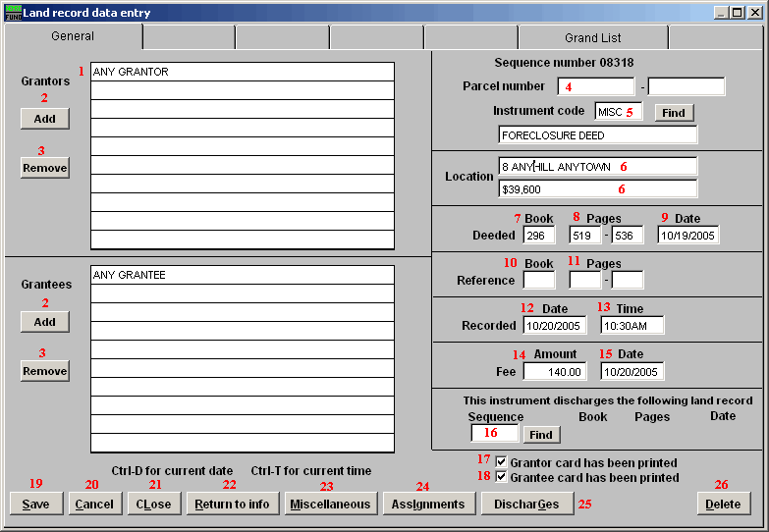Delete the current land record
This screenshot has width=769, height=532.
point(724,504)
